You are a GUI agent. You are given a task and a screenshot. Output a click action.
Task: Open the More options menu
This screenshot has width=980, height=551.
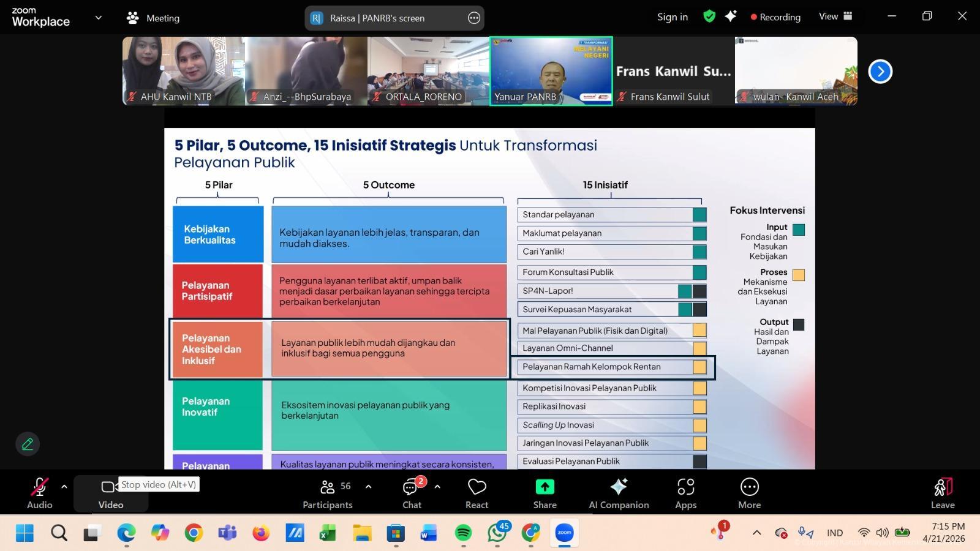click(749, 493)
